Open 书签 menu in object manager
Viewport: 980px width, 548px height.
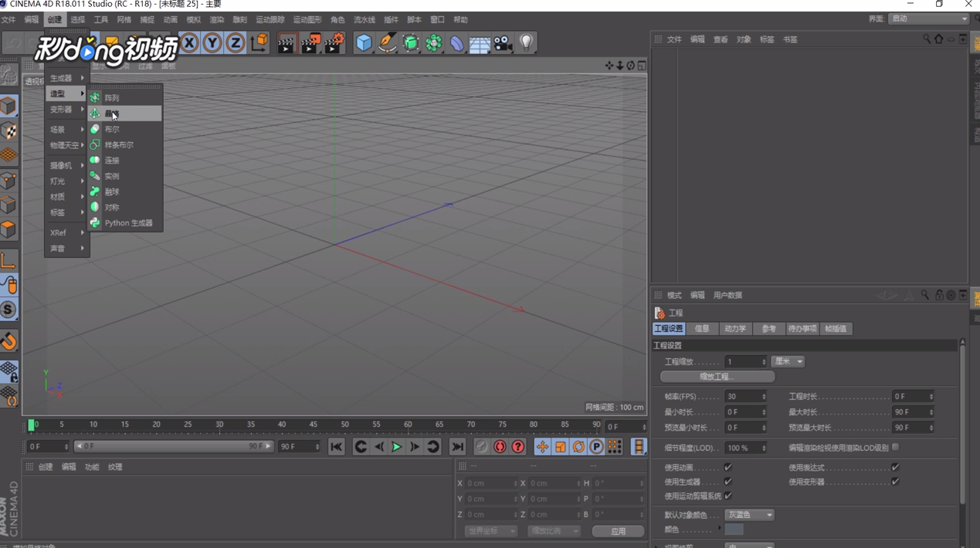click(x=790, y=39)
